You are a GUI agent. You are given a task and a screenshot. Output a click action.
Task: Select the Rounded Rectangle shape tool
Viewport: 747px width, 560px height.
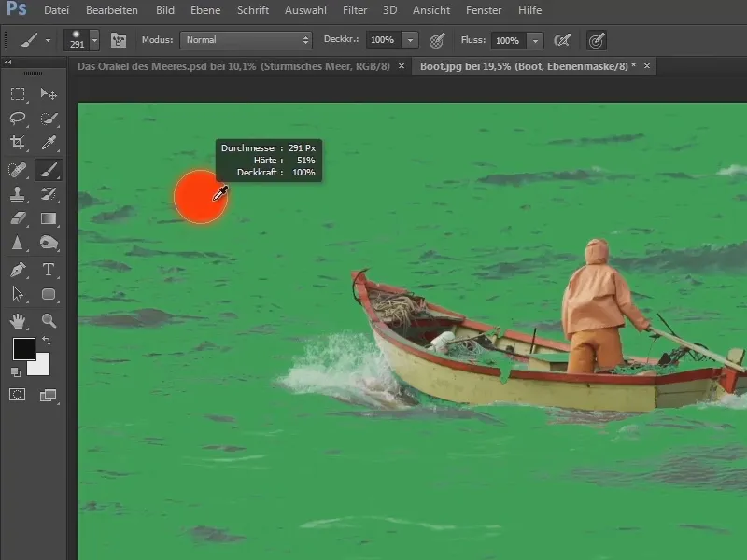point(49,294)
